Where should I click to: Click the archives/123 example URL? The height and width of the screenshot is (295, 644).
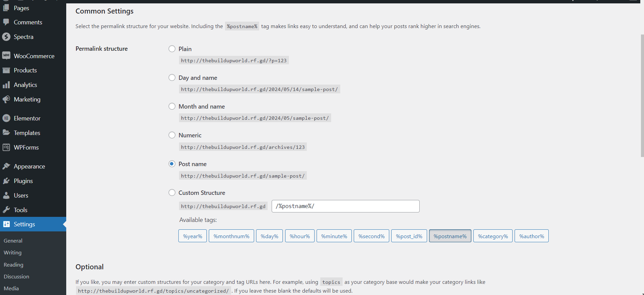tap(243, 147)
